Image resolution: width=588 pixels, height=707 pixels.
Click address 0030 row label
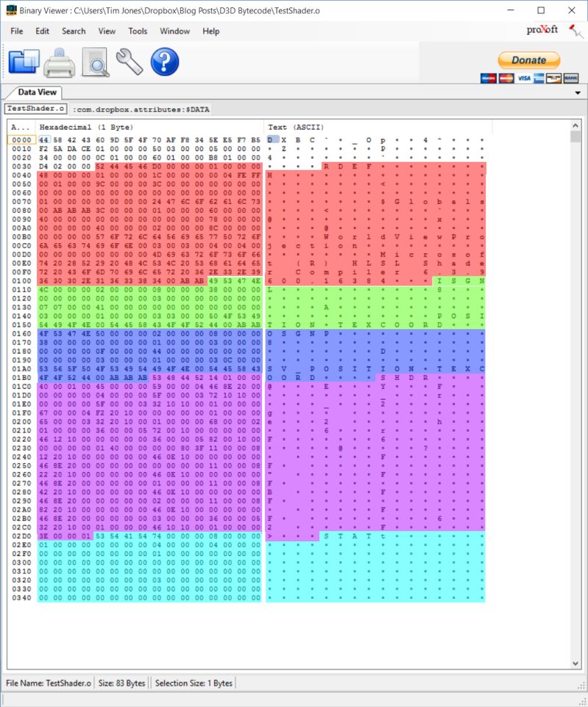click(x=21, y=166)
